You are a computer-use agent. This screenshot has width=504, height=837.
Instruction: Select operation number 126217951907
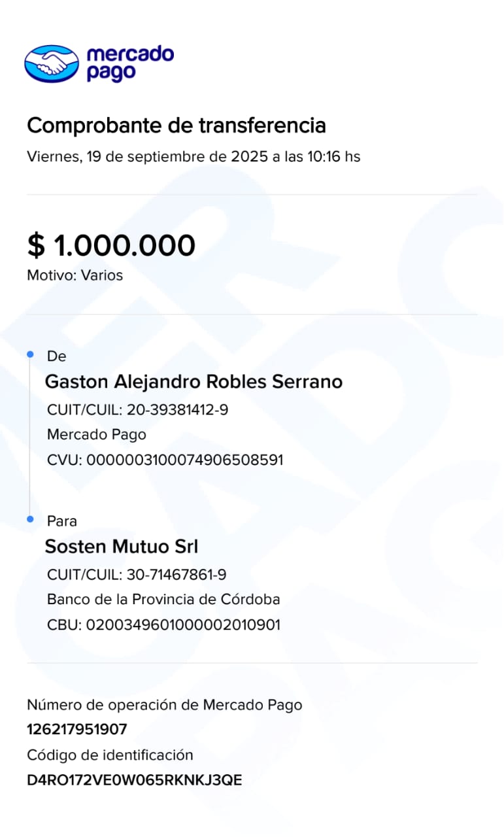click(77, 730)
